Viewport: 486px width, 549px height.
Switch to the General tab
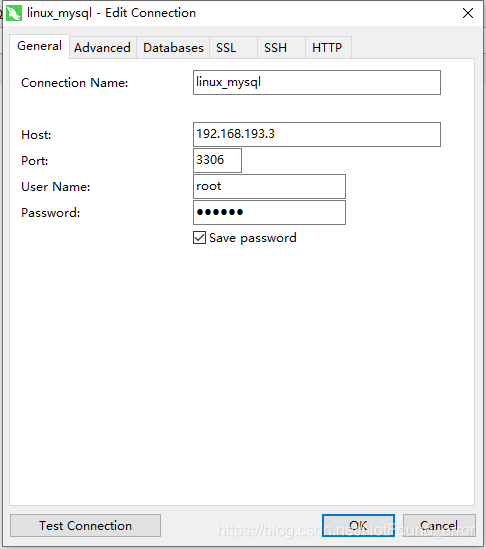click(x=40, y=46)
